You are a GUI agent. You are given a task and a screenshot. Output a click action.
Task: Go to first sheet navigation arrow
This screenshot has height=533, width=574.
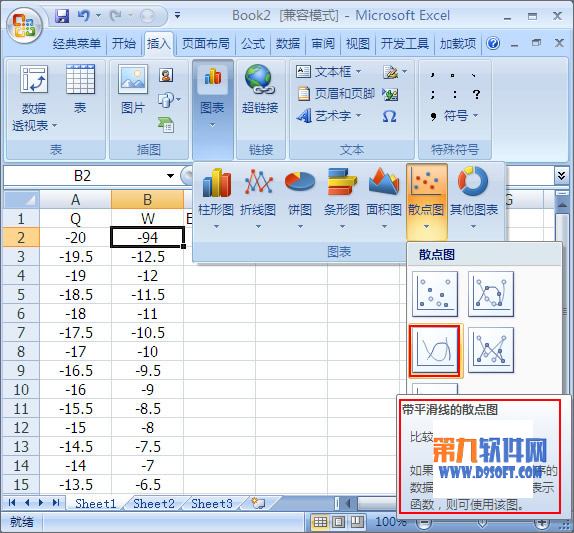(x=12, y=503)
